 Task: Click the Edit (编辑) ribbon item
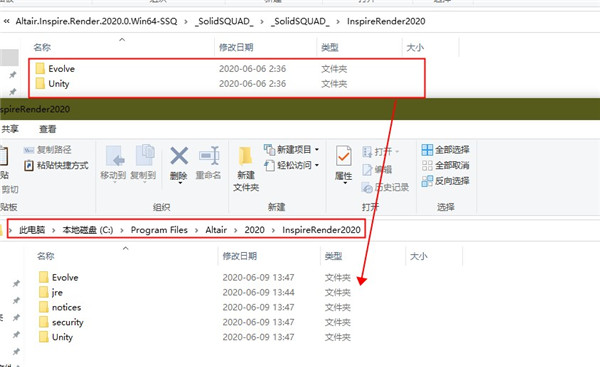click(377, 170)
